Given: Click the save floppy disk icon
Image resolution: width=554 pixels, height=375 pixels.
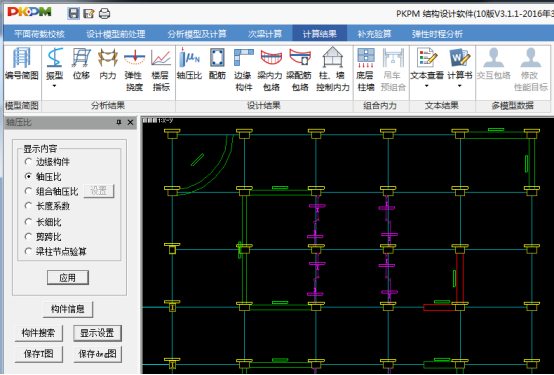Looking at the screenshot, I should (x=73, y=13).
